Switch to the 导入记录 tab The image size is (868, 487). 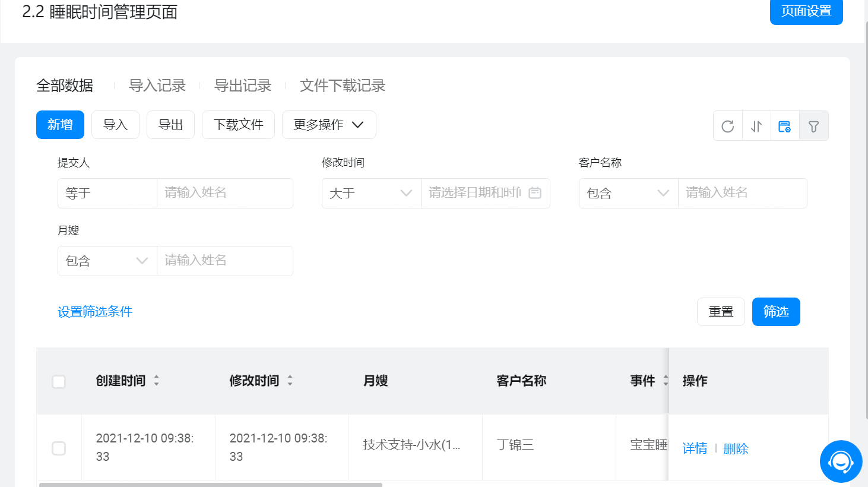pos(157,86)
